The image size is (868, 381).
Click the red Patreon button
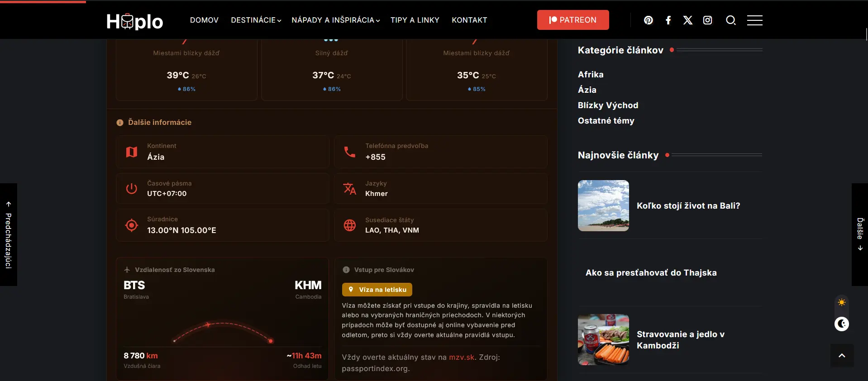(573, 20)
